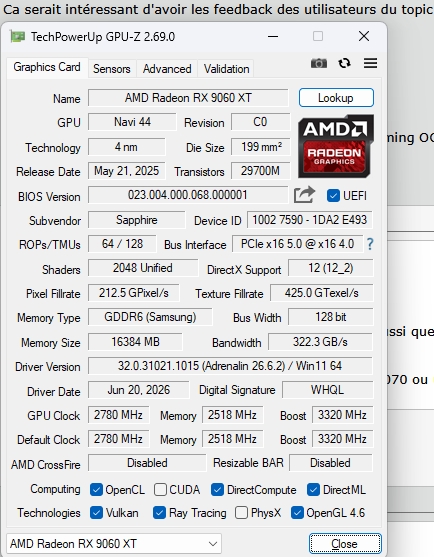Toggle the OpenCL checkbox

96,490
